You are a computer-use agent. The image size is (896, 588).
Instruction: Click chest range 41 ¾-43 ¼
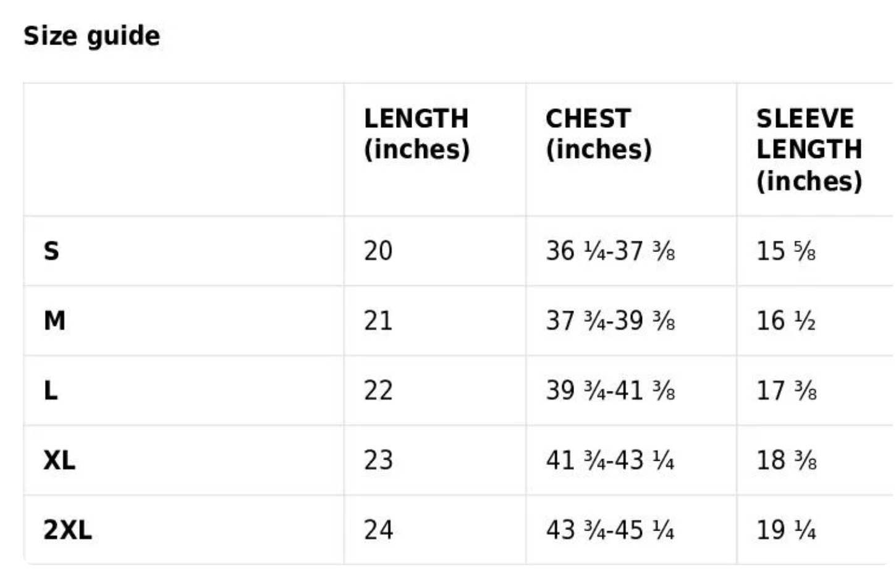(610, 461)
